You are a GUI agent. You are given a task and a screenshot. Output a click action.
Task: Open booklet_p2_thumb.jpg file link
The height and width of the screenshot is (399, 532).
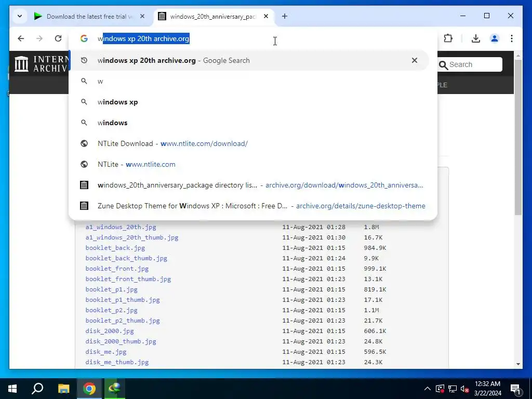(x=123, y=321)
